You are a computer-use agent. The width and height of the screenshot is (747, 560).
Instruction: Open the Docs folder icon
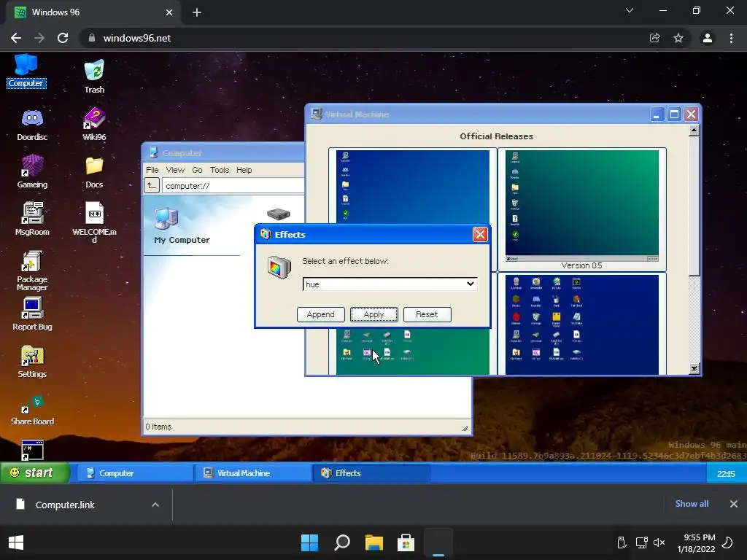click(x=94, y=172)
